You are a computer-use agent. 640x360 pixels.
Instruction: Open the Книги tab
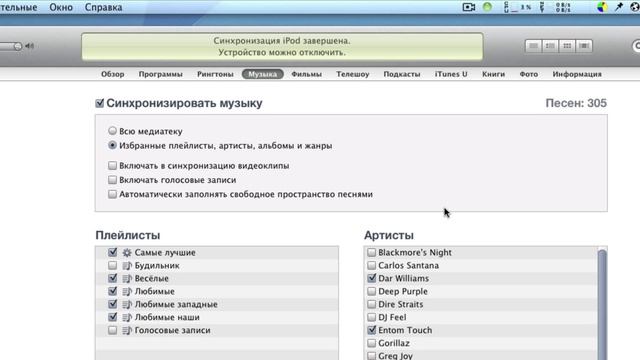click(x=493, y=74)
